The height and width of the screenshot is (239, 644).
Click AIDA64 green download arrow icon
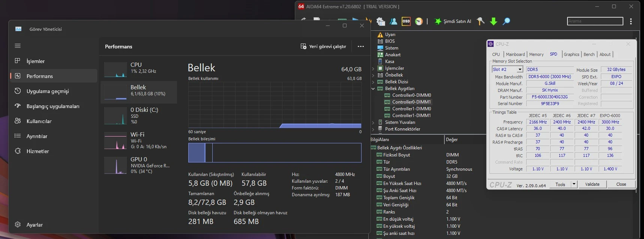click(x=494, y=21)
